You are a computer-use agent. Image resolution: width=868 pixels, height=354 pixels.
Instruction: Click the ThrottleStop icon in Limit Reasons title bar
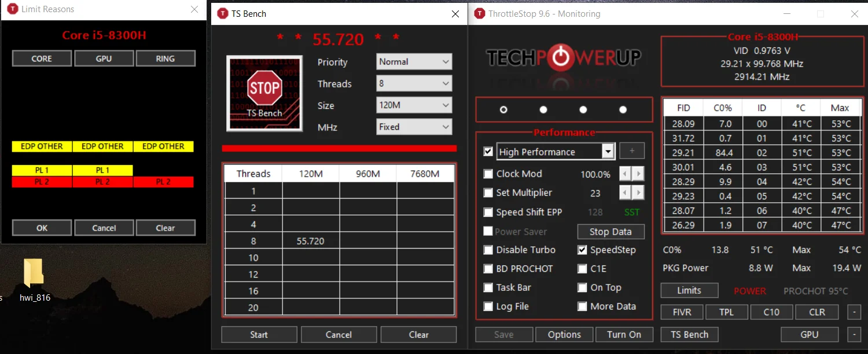tap(12, 9)
